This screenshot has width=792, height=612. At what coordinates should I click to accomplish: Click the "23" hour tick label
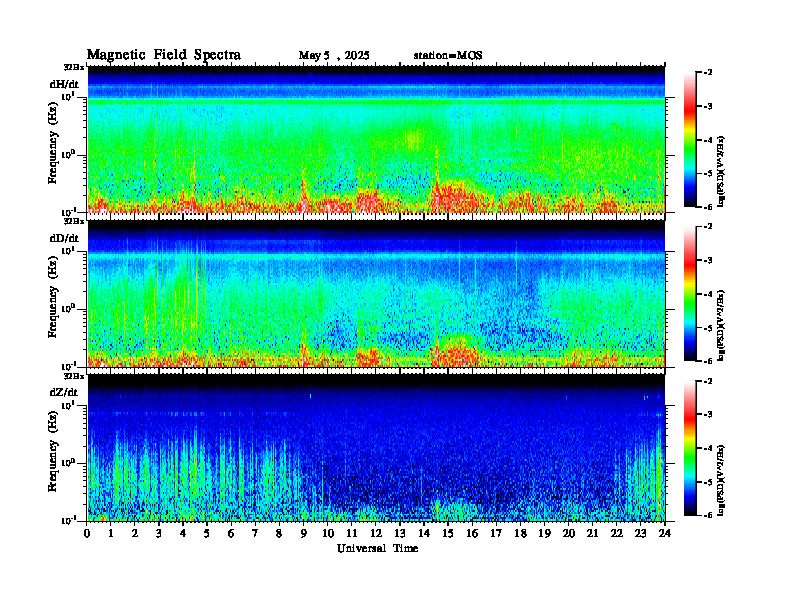pyautogui.click(x=641, y=533)
